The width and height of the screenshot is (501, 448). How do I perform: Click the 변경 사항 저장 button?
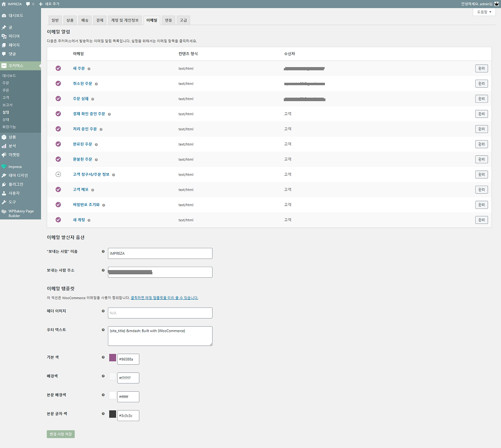pyautogui.click(x=60, y=434)
